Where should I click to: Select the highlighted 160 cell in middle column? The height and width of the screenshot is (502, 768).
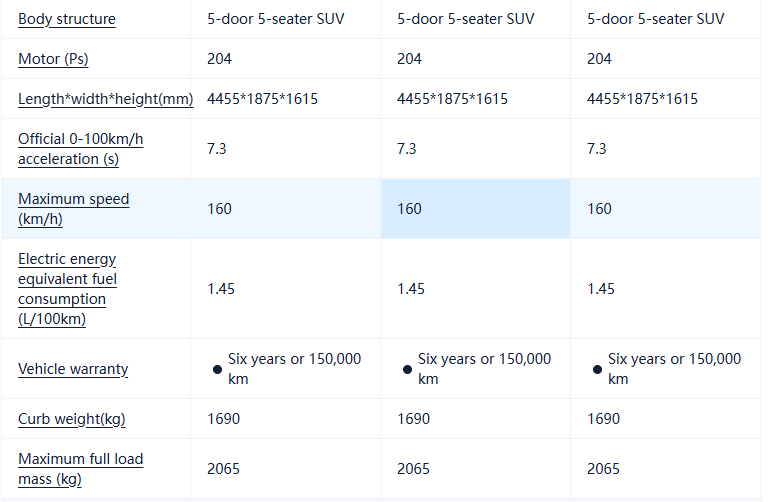(410, 209)
